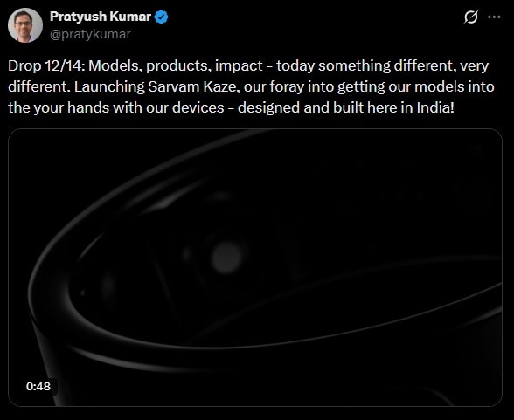Click the tweet text to open post
Screen dimensions: 514x420
251,86
